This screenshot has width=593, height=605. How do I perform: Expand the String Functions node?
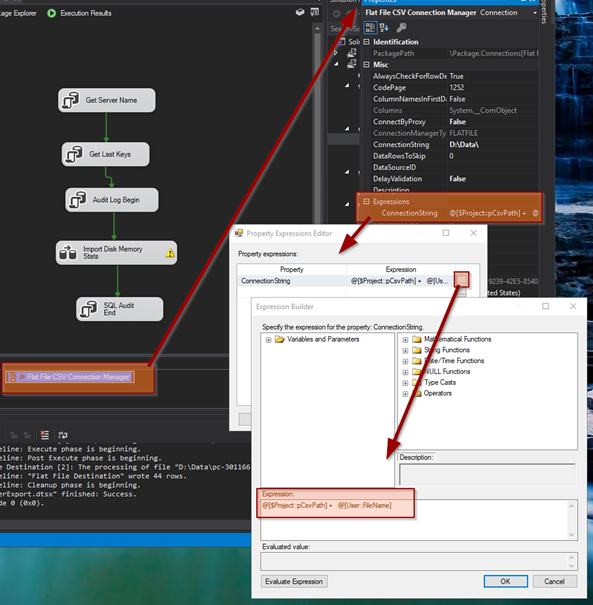(x=405, y=351)
